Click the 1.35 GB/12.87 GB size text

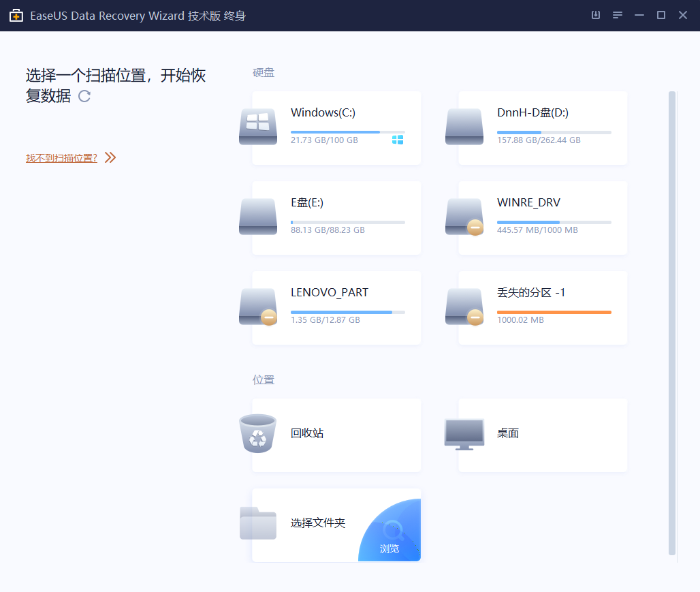(325, 320)
